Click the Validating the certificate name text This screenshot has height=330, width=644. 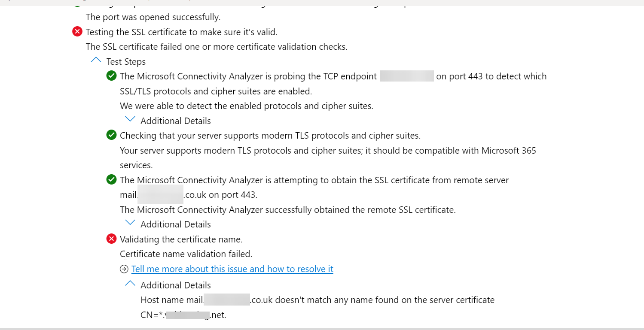[181, 239]
